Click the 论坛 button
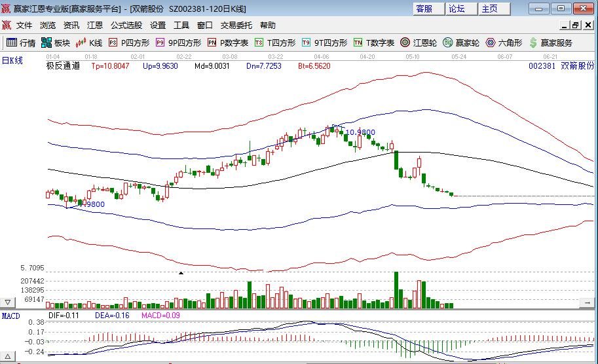598x364 pixels. point(461,9)
